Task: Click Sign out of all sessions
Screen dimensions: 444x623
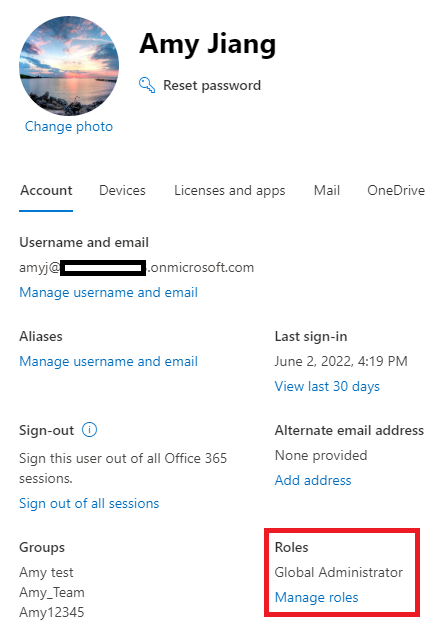Action: click(x=89, y=504)
